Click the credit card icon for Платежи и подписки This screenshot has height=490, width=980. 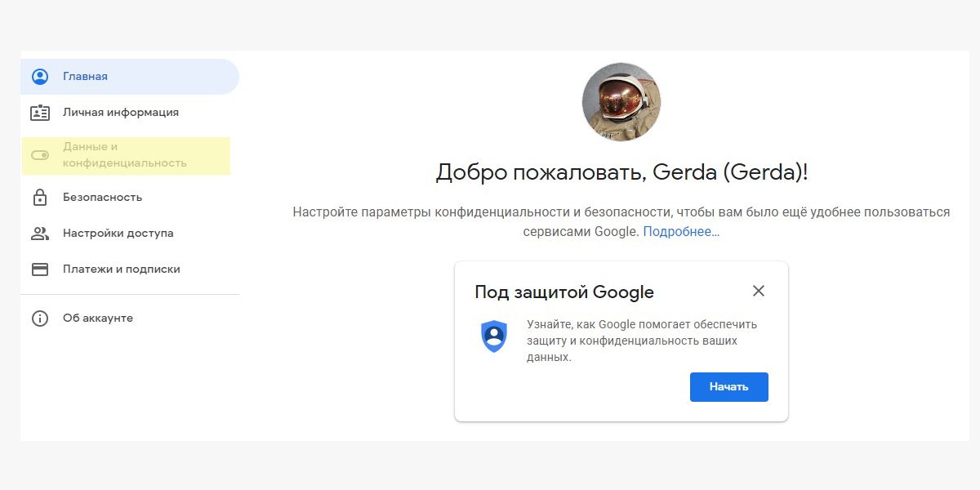tap(40, 269)
